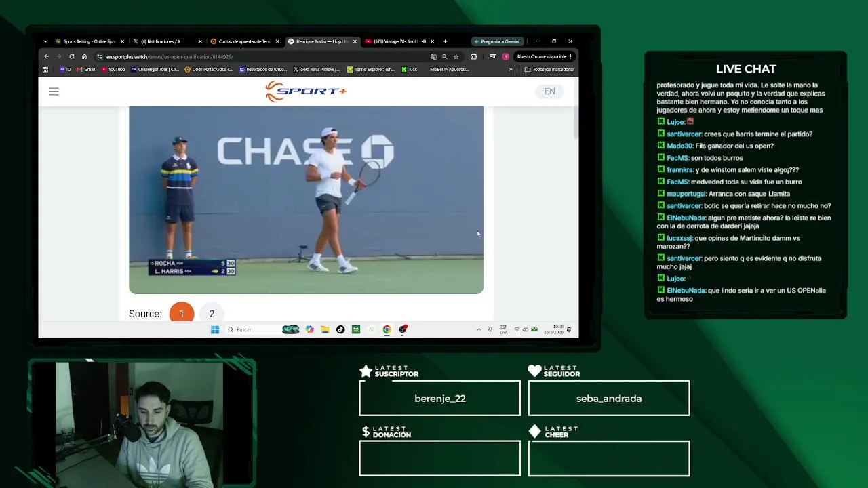
Task: Open WhatsApp from the taskbar
Action: pos(372,329)
